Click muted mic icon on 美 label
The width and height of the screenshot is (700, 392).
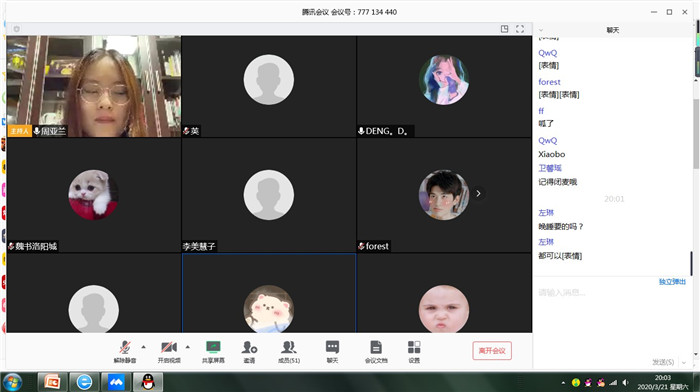pos(186,131)
